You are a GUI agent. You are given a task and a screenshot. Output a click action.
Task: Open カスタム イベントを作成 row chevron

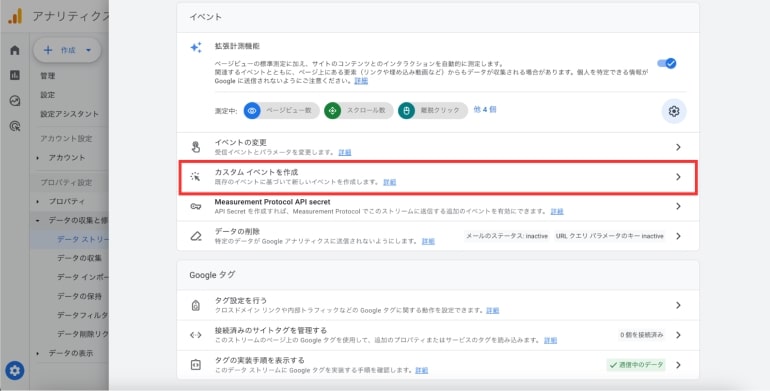678,177
